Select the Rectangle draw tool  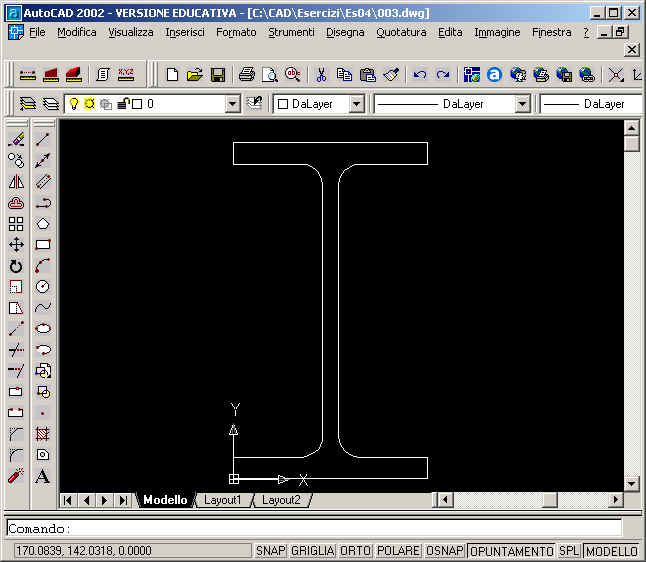43,245
